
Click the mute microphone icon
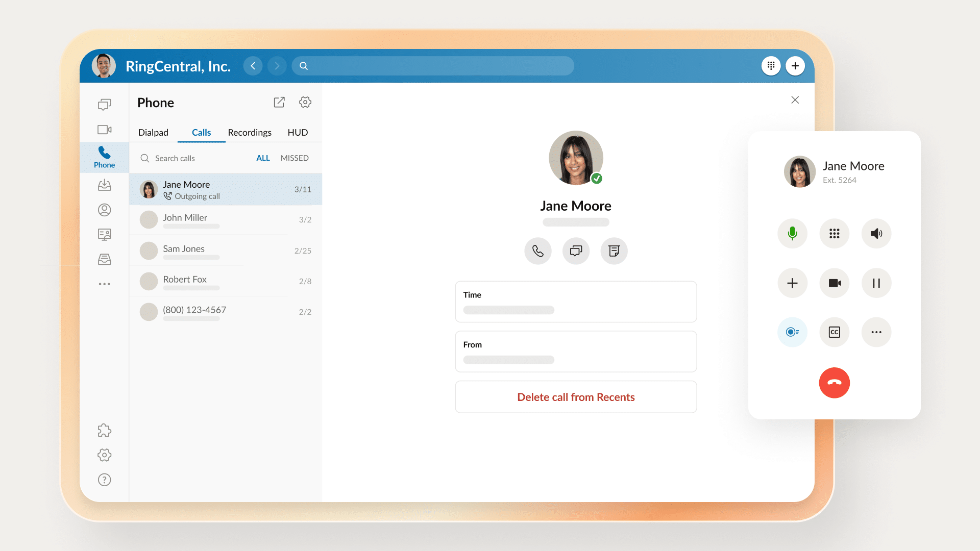pyautogui.click(x=792, y=234)
